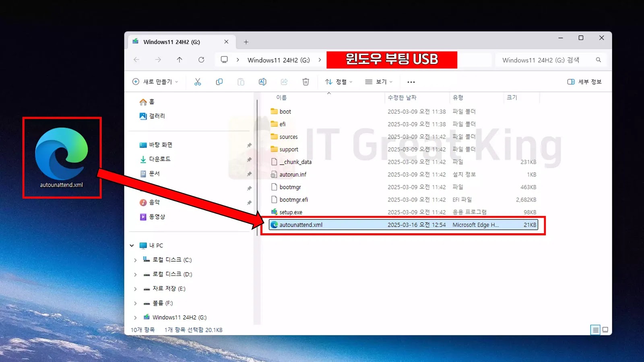Open 음악 quick access folder

click(x=150, y=202)
